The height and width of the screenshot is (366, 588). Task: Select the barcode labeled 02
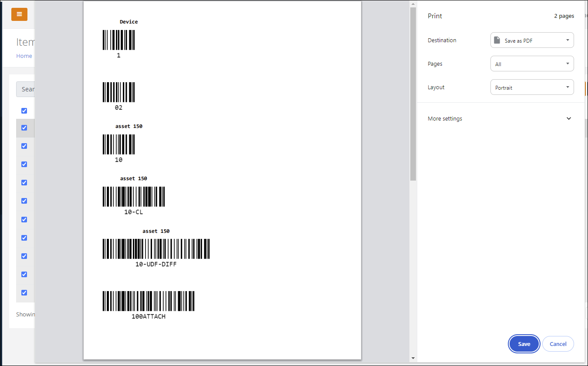[x=118, y=92]
